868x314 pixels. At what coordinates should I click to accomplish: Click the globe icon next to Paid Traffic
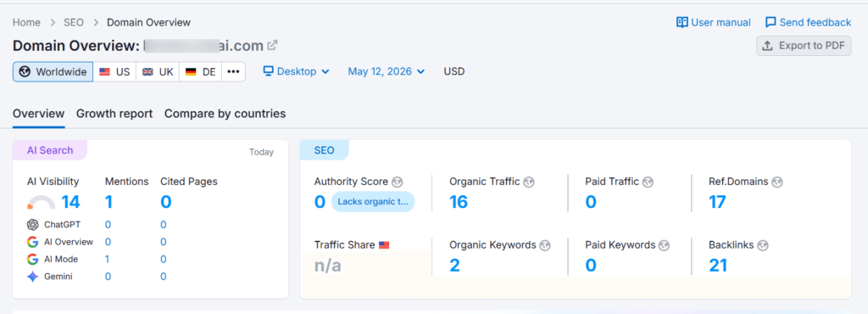(648, 182)
